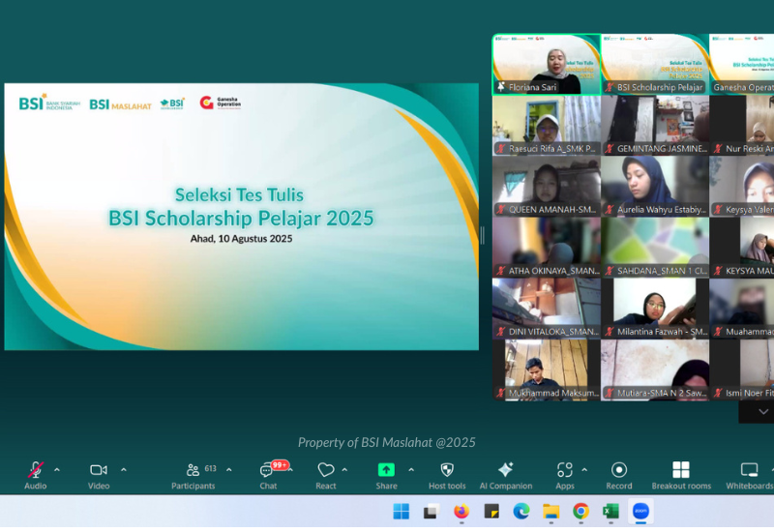Expand the caret beside the Participants button
The height and width of the screenshot is (532, 774).
pyautogui.click(x=229, y=470)
